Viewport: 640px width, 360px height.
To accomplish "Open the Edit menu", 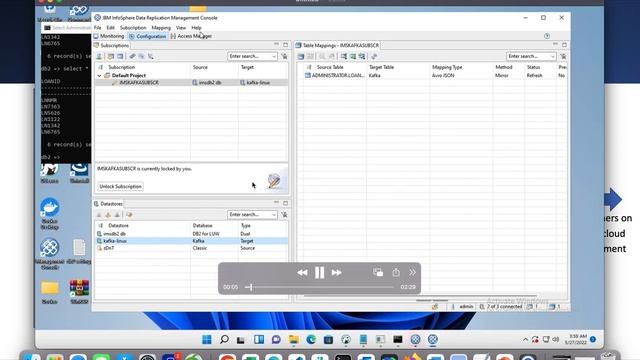I will (x=111, y=28).
